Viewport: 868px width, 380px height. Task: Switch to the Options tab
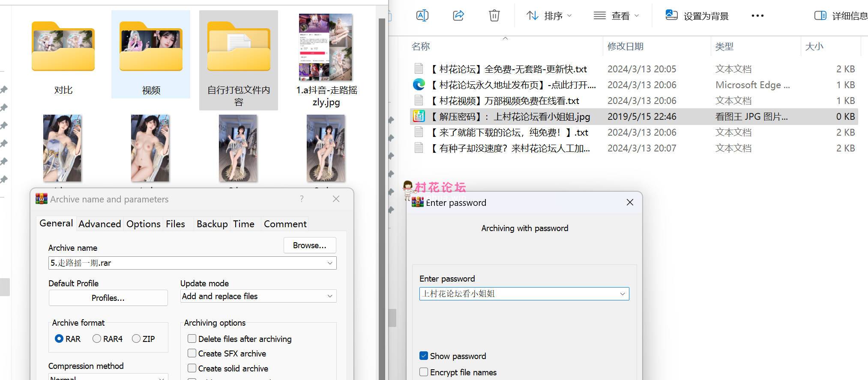[x=144, y=224]
